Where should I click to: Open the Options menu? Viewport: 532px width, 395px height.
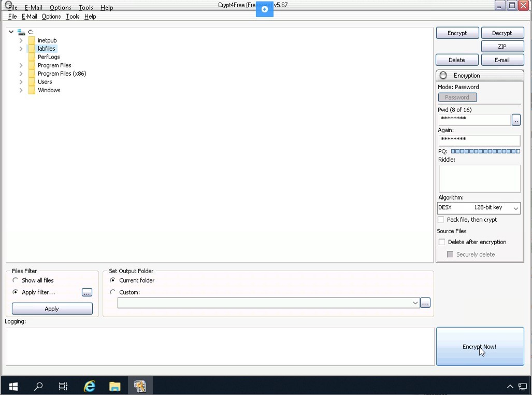coord(51,17)
